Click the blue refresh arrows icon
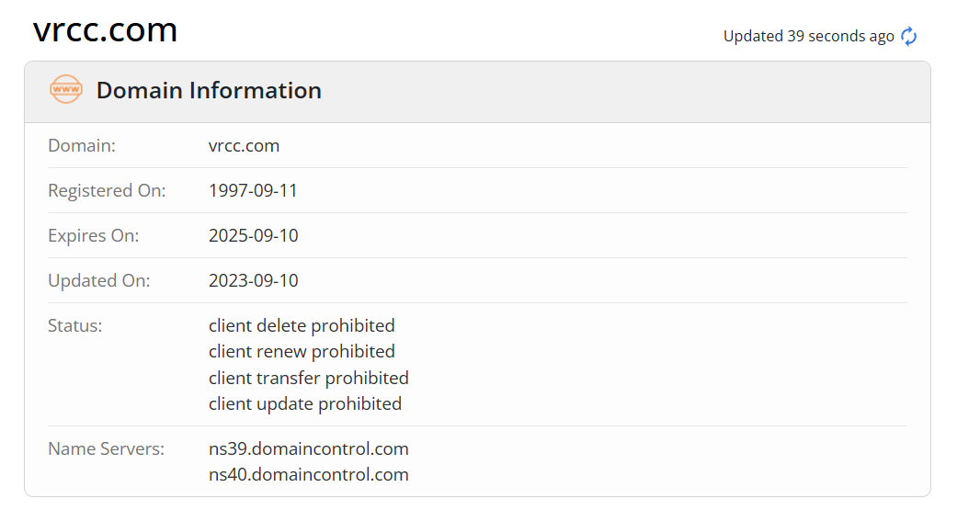Image resolution: width=980 pixels, height=510 pixels. coord(908,37)
